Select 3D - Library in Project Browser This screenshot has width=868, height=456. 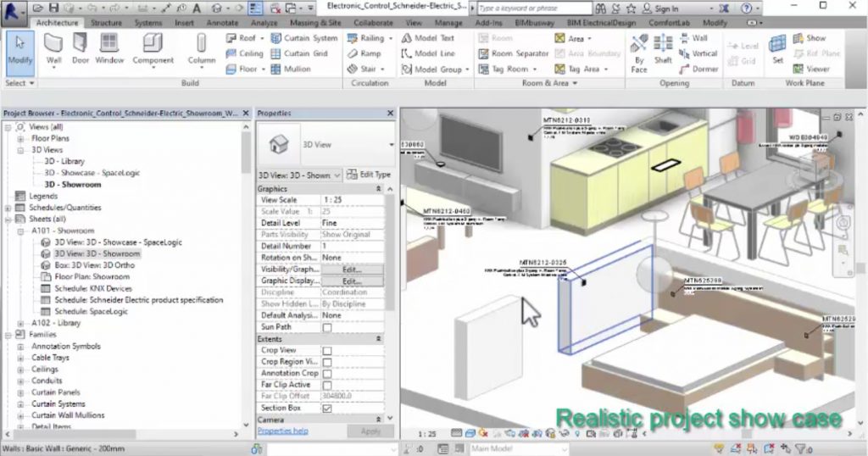(x=64, y=161)
